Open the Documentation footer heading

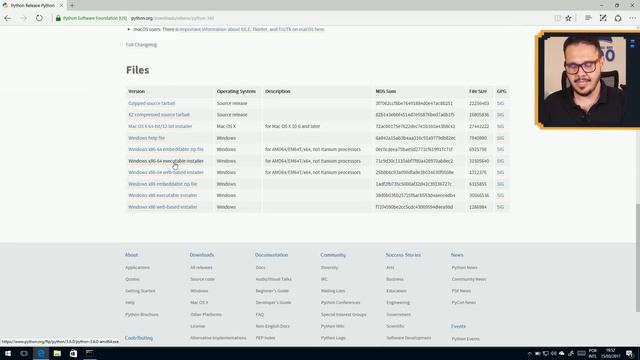click(271, 255)
